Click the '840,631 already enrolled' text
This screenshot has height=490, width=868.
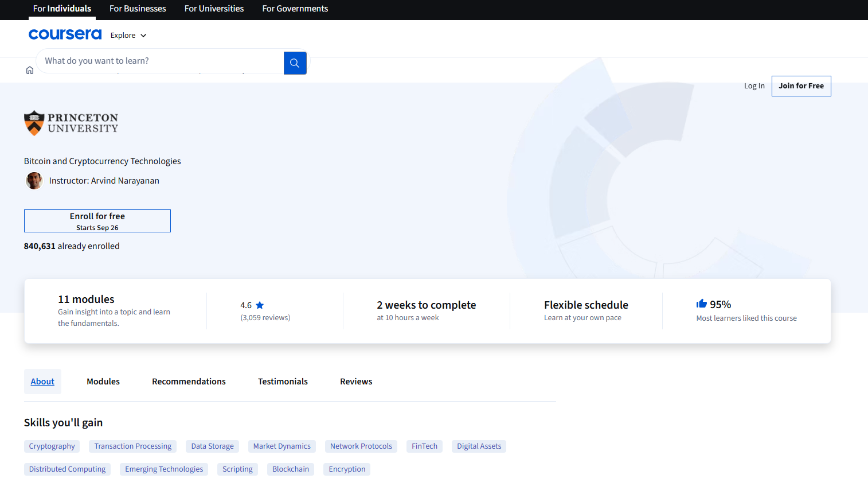click(x=72, y=246)
